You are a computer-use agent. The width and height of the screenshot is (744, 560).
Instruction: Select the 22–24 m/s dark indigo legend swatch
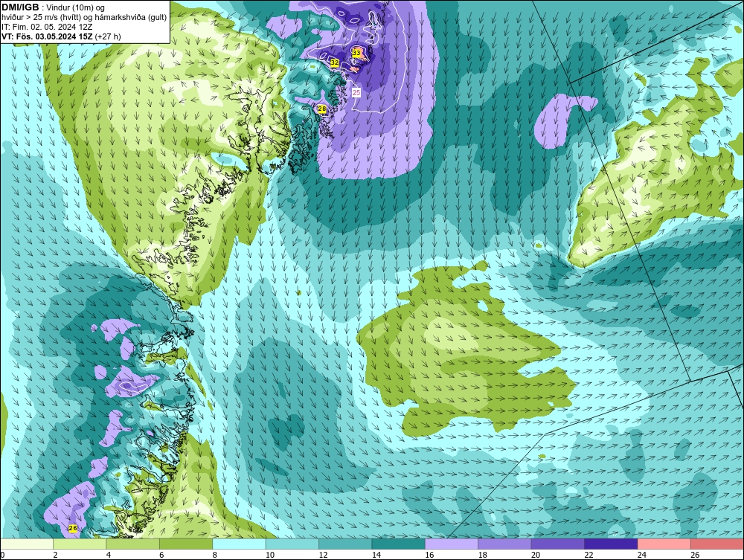point(611,544)
